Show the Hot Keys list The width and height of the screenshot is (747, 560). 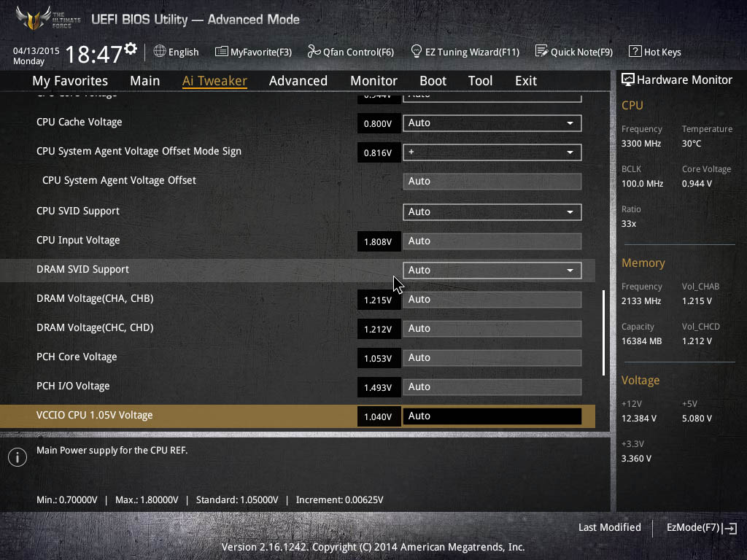point(662,52)
